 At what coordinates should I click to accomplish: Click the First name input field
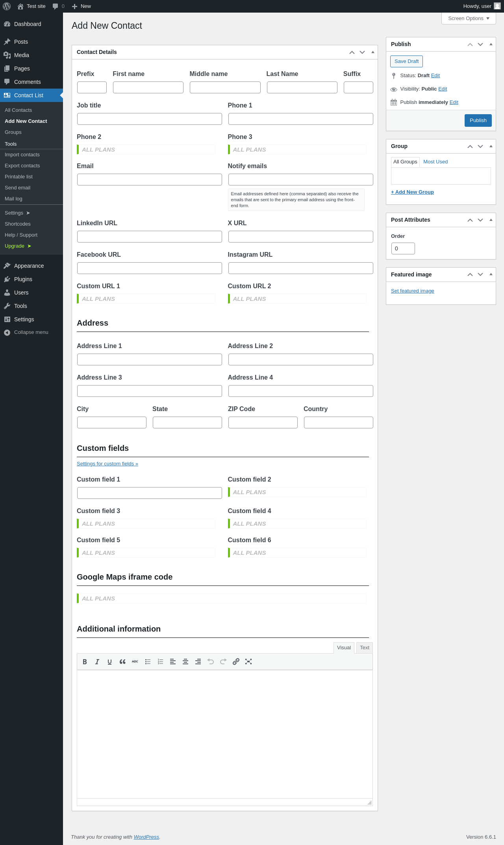point(148,87)
